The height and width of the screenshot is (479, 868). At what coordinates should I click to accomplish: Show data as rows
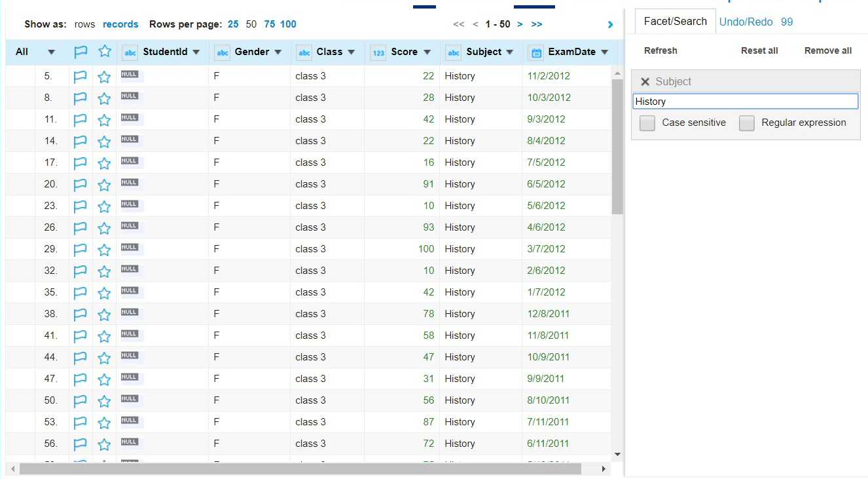[x=85, y=24]
